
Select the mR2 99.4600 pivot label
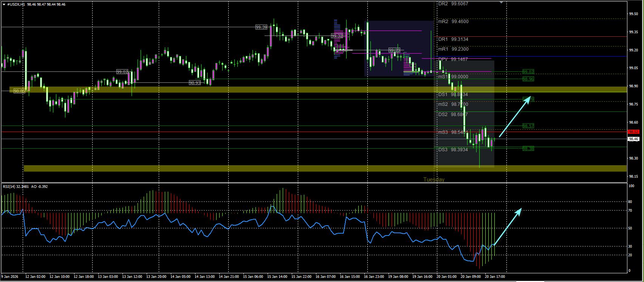click(x=453, y=22)
